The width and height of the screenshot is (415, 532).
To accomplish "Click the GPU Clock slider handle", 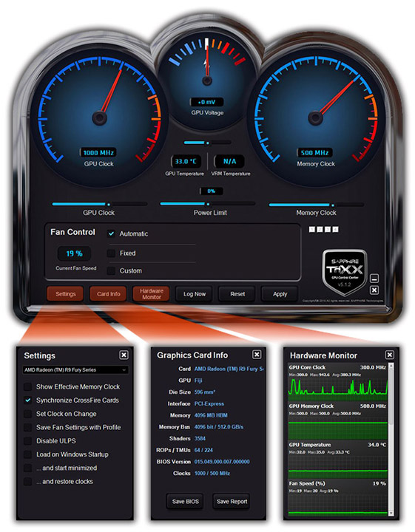I will point(109,205).
